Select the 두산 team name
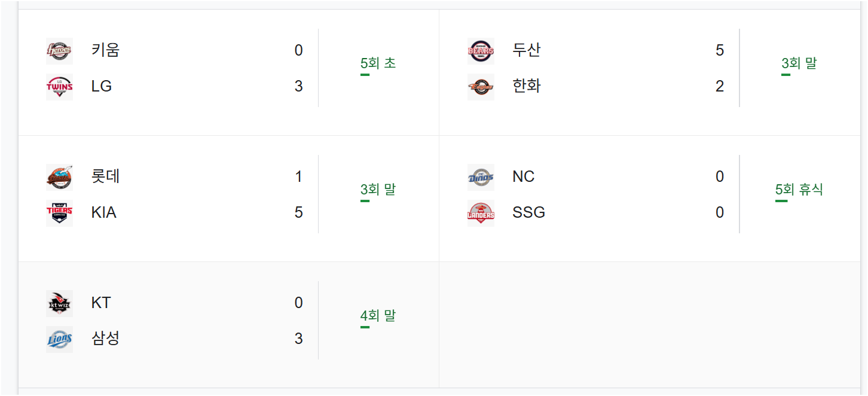The image size is (868, 396). (x=527, y=50)
